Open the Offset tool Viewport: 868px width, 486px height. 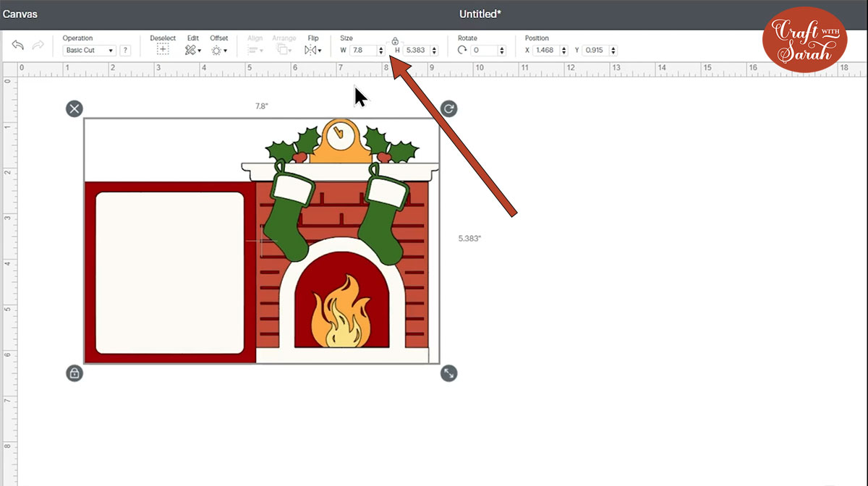218,50
